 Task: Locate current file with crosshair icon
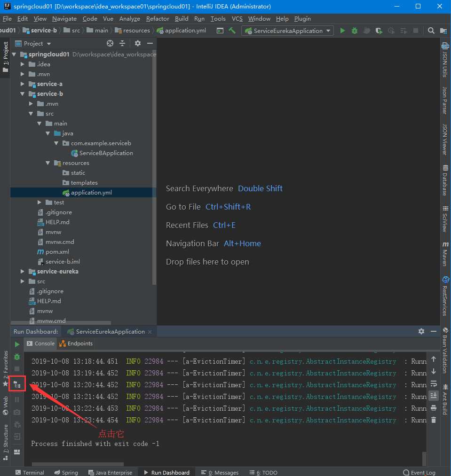tap(110, 43)
